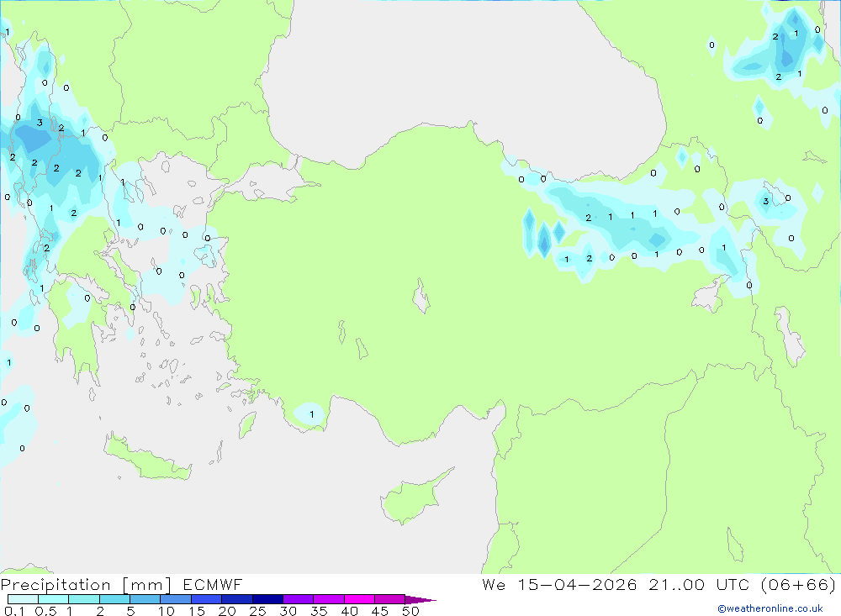Click the "(06+66)" forecast run text
This screenshot has width=841, height=616.
[x=798, y=584]
